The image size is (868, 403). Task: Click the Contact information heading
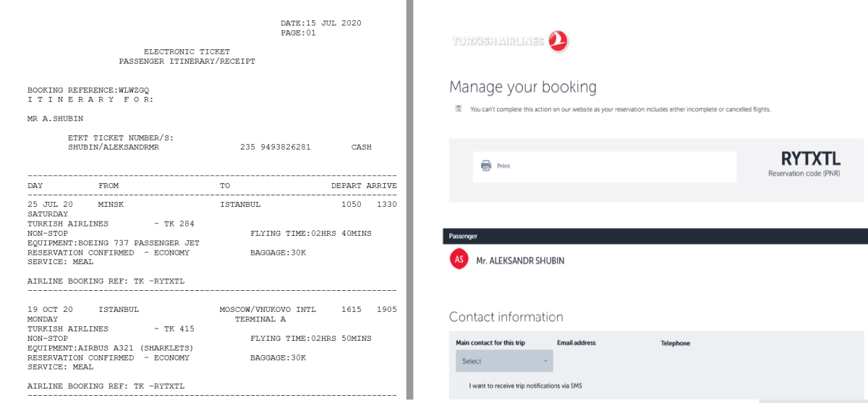click(x=506, y=317)
